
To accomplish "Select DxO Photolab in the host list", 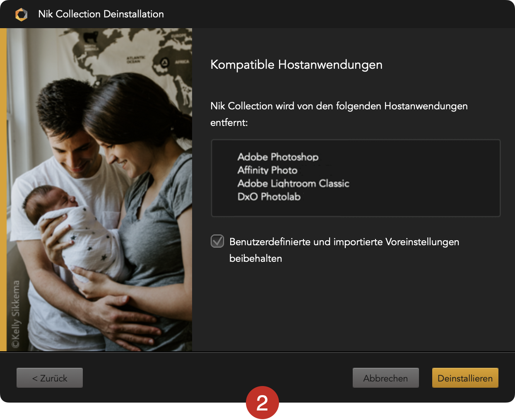I will pyautogui.click(x=269, y=197).
